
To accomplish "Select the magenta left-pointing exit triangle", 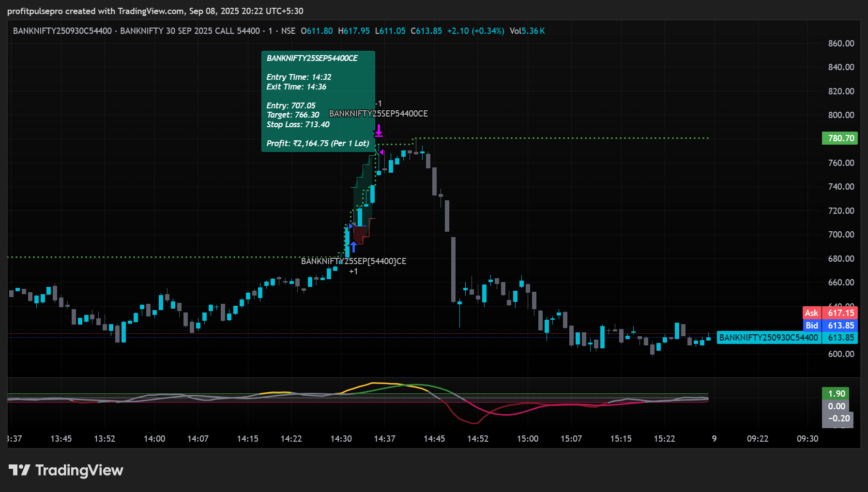I will point(381,152).
